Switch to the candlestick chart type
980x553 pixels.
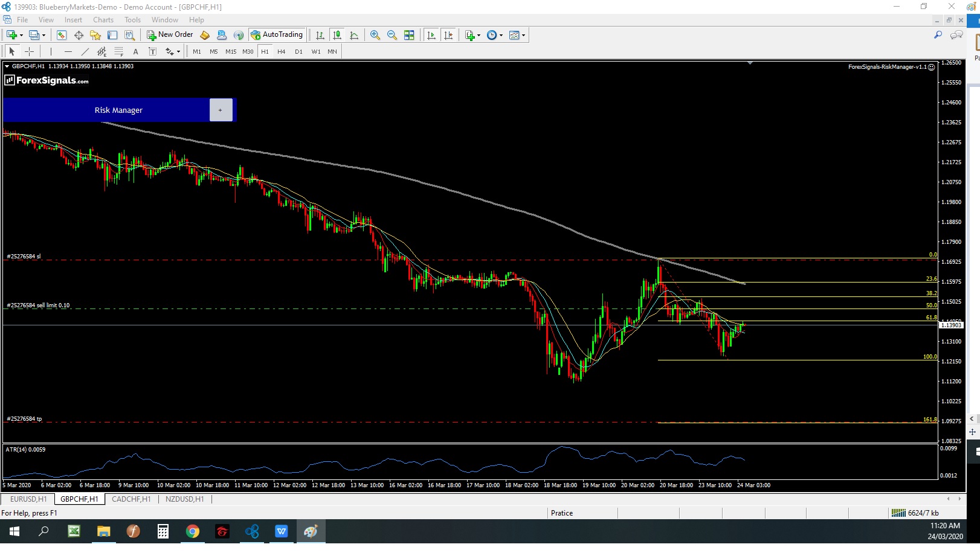337,35
